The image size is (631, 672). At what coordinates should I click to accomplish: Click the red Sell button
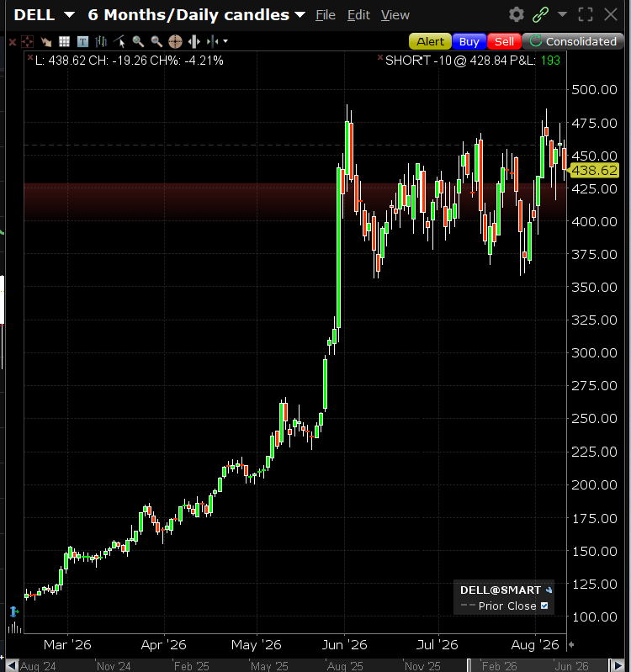click(504, 41)
